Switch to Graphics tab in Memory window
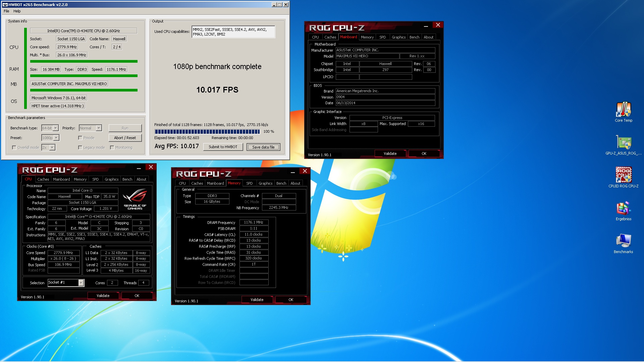The height and width of the screenshot is (362, 644). [265, 183]
